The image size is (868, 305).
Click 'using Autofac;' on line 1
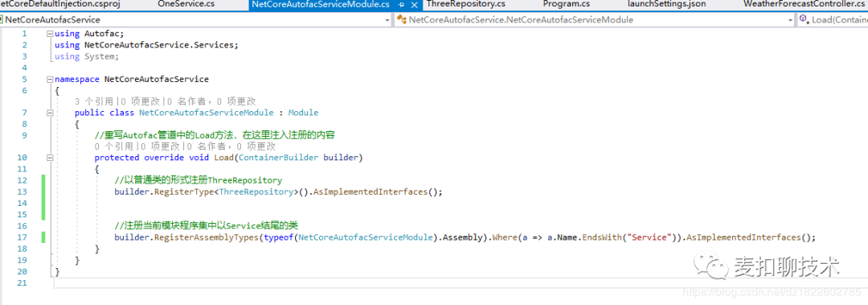click(89, 33)
